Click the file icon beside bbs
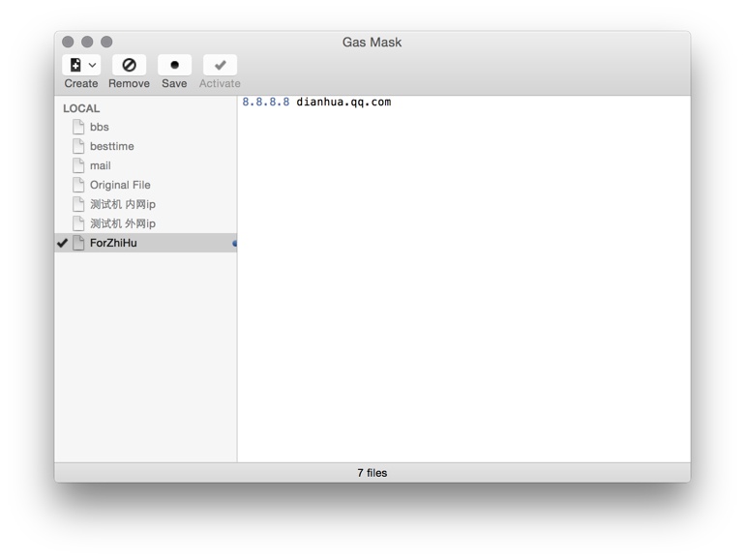This screenshot has width=745, height=560. click(78, 127)
